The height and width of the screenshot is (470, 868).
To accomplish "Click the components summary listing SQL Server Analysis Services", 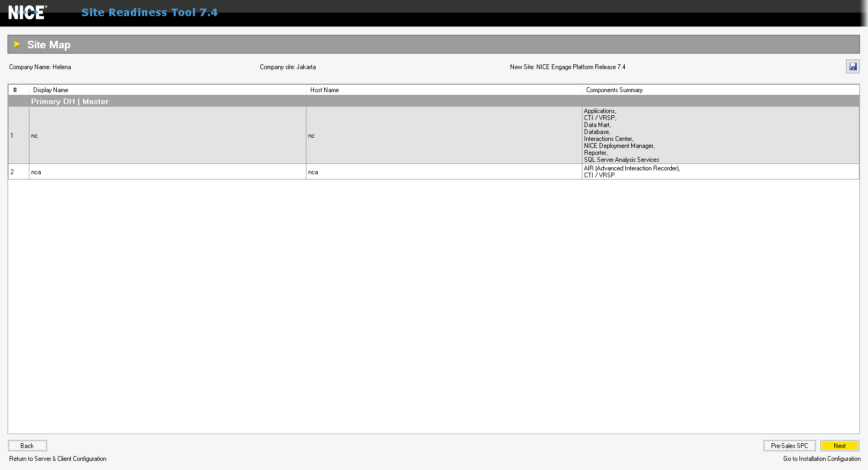I will (622, 136).
